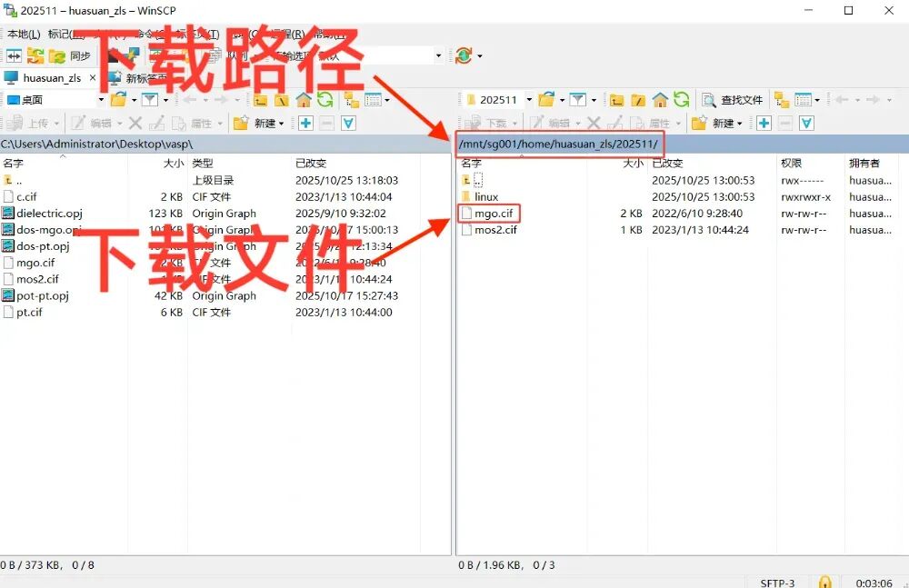The image size is (909, 588).
Task: Click the padlock icon in the status bar
Action: pos(825,579)
